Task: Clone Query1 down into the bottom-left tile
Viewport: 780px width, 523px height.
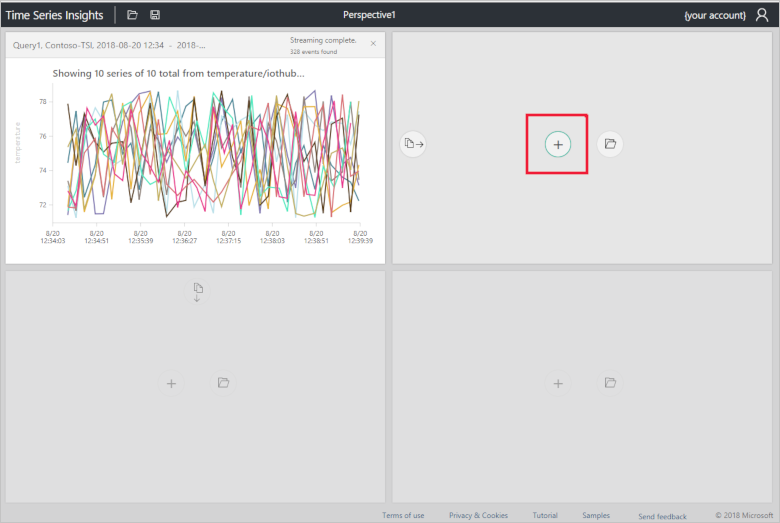Action: click(197, 292)
